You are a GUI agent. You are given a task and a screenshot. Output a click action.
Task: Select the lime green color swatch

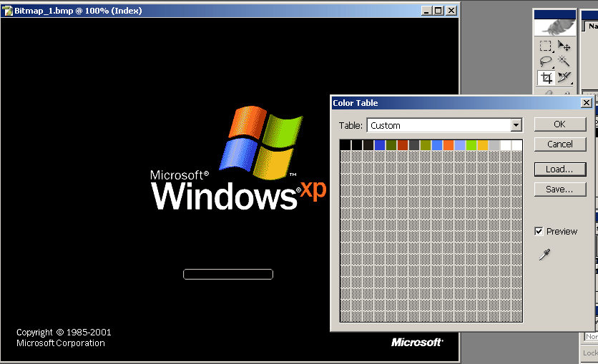471,145
